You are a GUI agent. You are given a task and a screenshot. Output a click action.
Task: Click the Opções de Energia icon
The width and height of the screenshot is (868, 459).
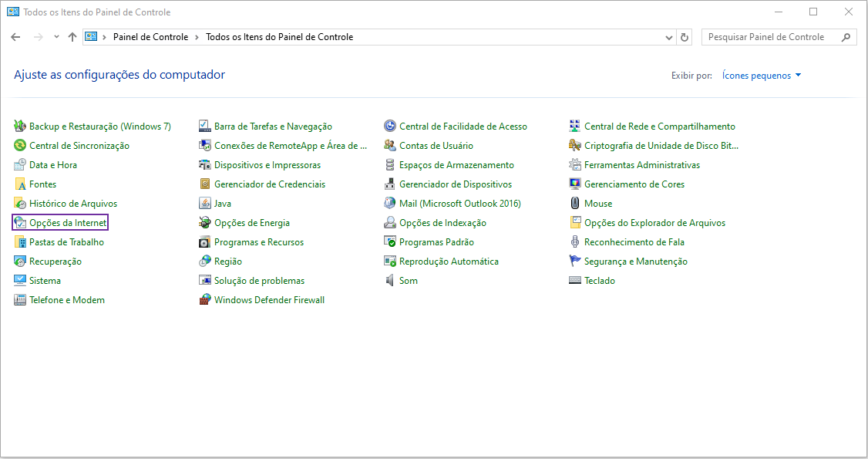click(205, 223)
